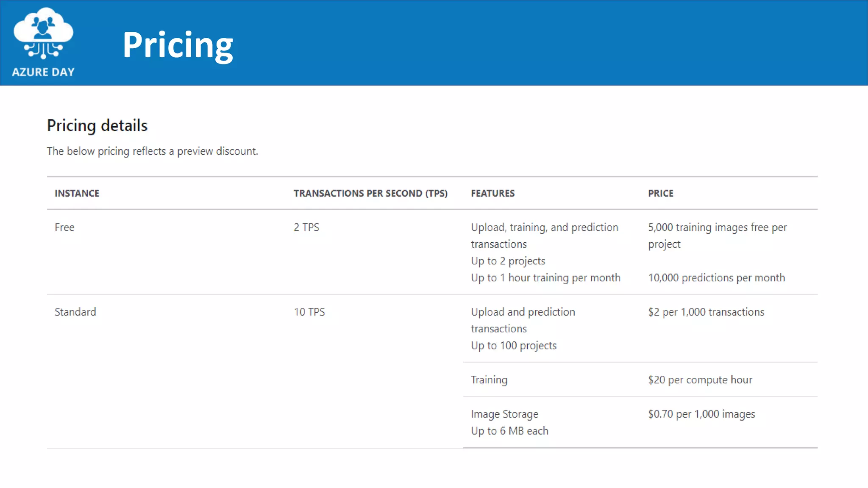Select the 10 TPS cell
The image size is (868, 488).
(x=309, y=312)
